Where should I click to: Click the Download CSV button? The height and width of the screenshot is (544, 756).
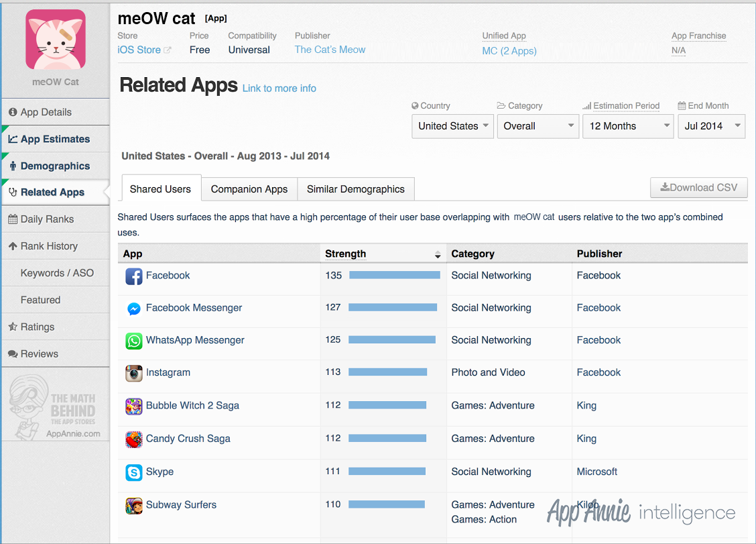[698, 187]
